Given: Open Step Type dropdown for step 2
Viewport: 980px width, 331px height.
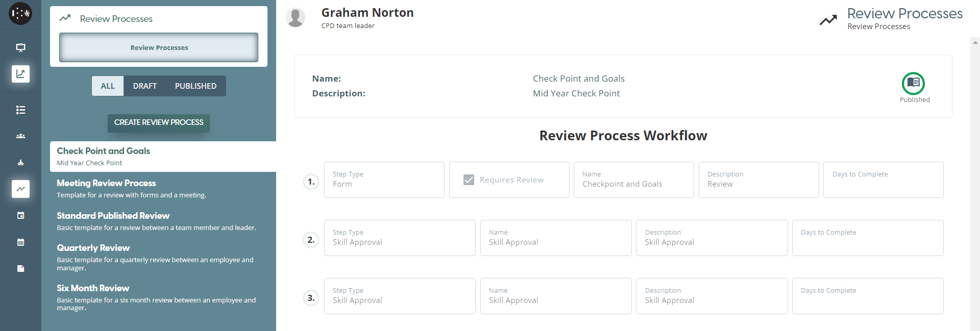Looking at the screenshot, I should [399, 238].
